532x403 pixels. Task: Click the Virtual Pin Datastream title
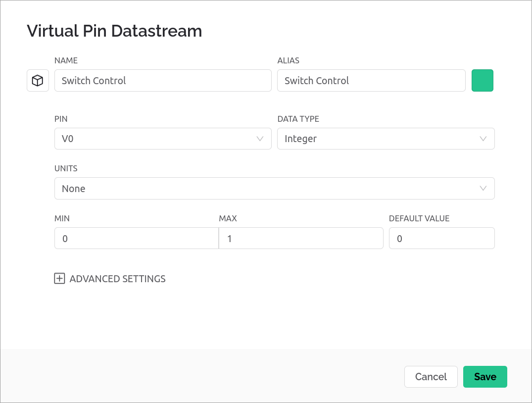point(114,31)
